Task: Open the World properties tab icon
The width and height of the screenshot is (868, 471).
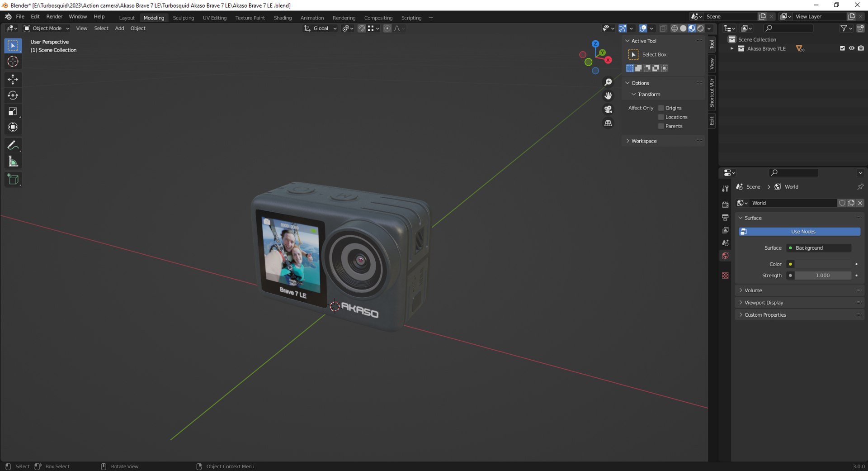Action: (x=725, y=256)
